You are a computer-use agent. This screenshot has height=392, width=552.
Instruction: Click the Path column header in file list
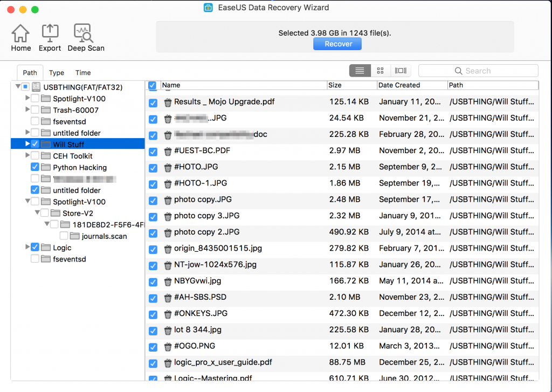tap(493, 85)
